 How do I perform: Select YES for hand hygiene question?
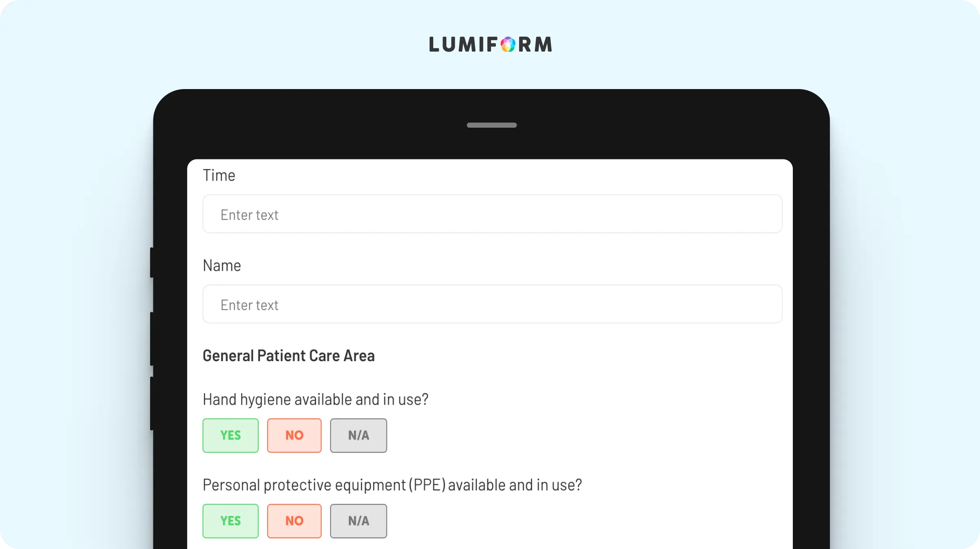231,436
